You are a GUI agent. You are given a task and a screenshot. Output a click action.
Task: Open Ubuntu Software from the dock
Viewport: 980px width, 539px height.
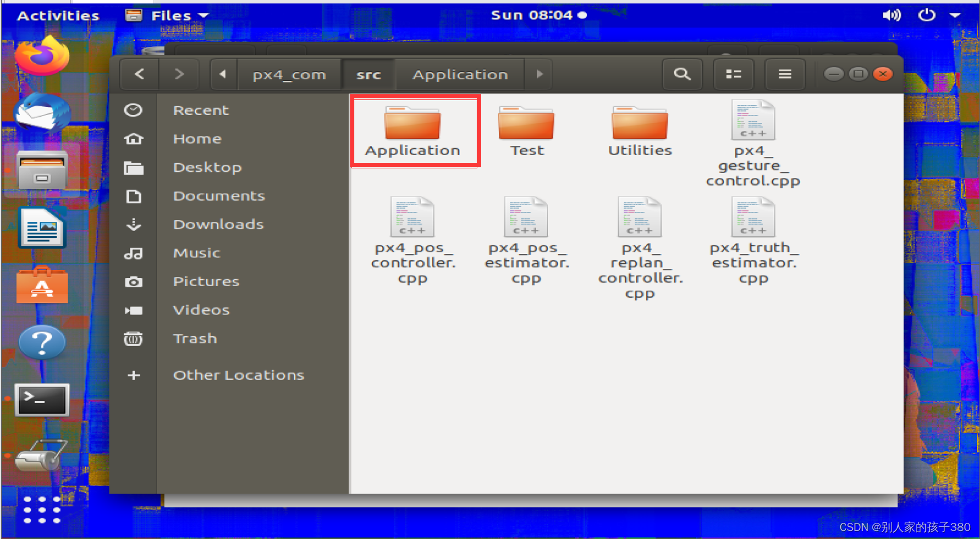pyautogui.click(x=42, y=285)
